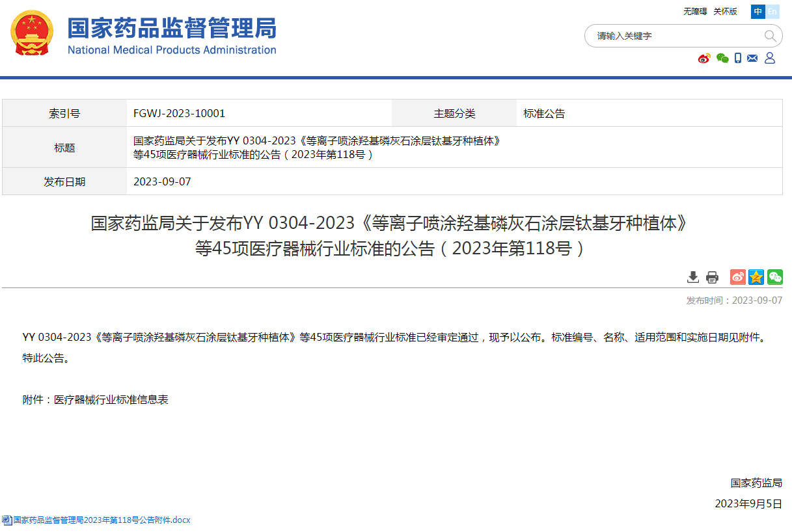Click the 发布时间：2023-09-07 text
Image resolution: width=792 pixels, height=532 pixels.
pos(734,300)
